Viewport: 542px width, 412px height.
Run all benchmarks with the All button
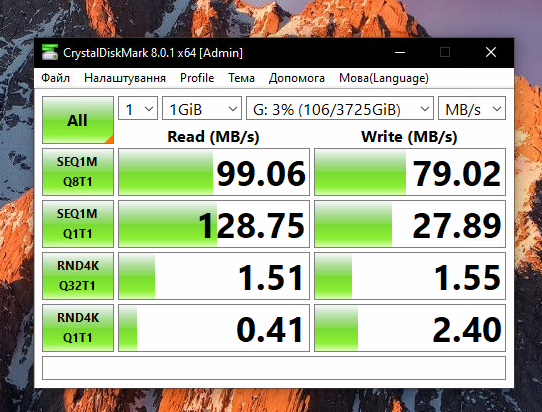tap(78, 120)
